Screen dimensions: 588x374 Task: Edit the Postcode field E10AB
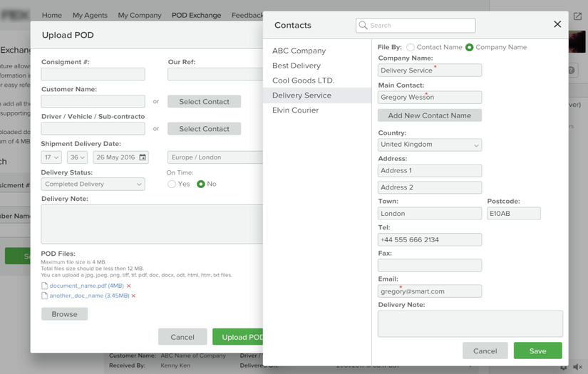pyautogui.click(x=514, y=214)
